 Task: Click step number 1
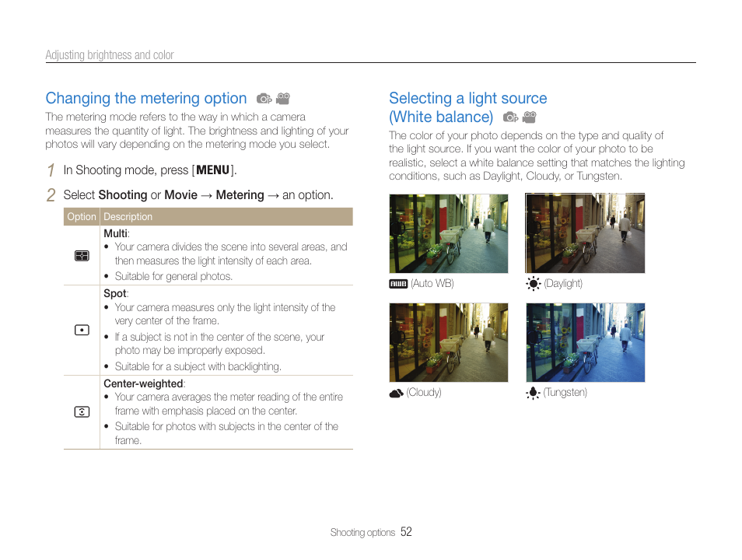click(51, 170)
